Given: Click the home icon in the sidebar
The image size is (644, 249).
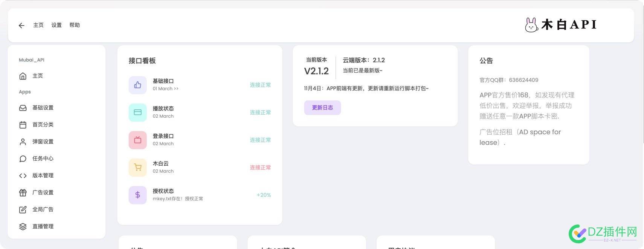Looking at the screenshot, I should pyautogui.click(x=23, y=76).
